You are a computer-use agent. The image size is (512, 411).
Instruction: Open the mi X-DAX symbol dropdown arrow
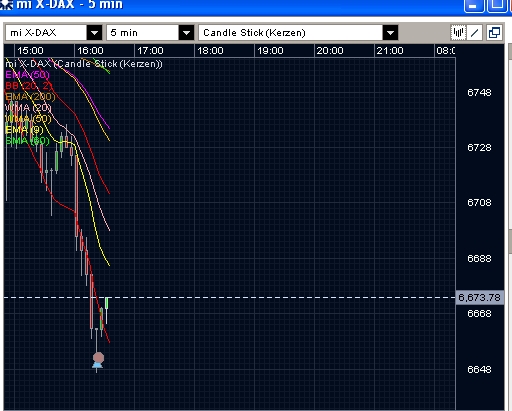(94, 33)
